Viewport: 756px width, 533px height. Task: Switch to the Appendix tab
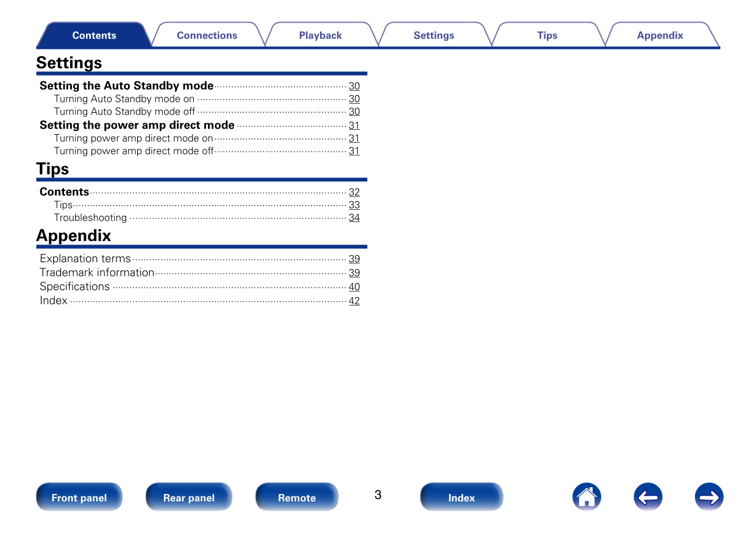tap(660, 35)
